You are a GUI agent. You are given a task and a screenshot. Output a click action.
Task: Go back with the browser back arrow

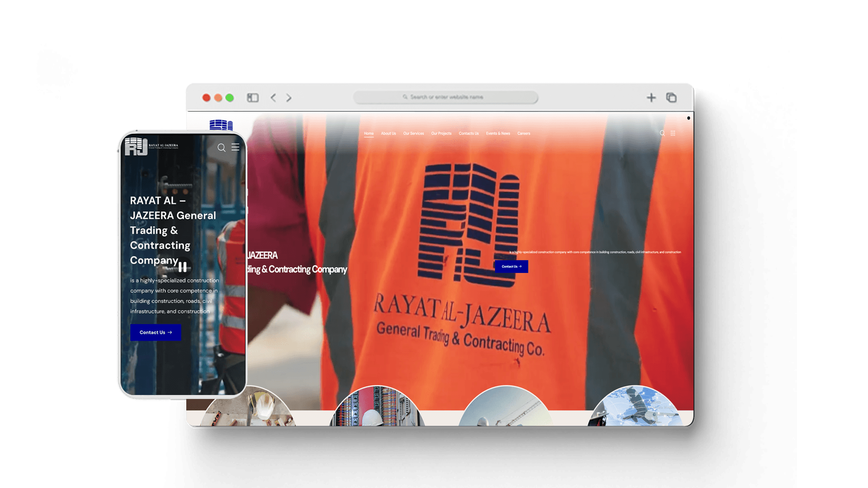pyautogui.click(x=274, y=98)
